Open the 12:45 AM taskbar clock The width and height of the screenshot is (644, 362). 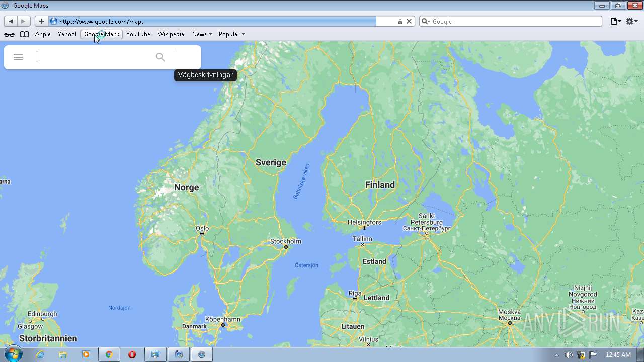618,355
